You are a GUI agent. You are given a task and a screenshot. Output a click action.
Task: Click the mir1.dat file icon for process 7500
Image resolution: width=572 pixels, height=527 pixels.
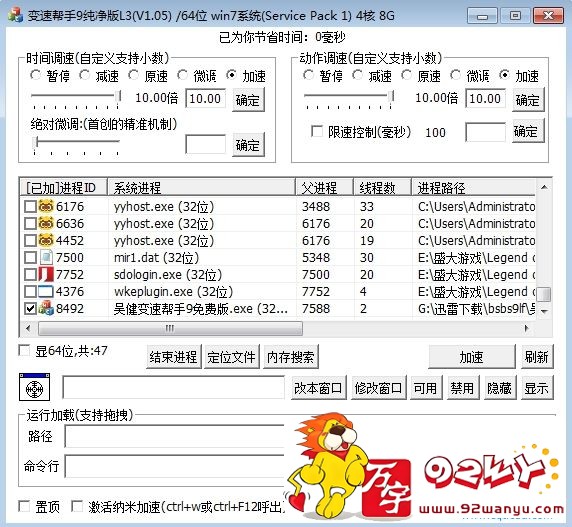tap(46, 258)
